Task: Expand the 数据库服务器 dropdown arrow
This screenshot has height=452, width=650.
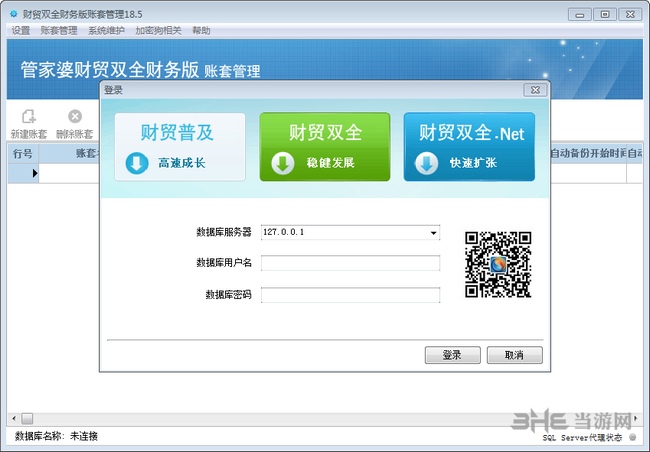Action: click(433, 233)
